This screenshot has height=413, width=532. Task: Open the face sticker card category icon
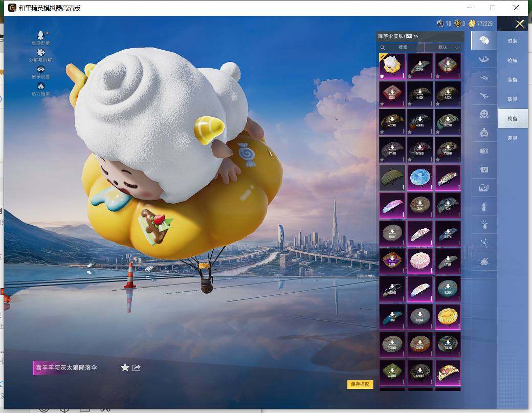[x=484, y=169]
